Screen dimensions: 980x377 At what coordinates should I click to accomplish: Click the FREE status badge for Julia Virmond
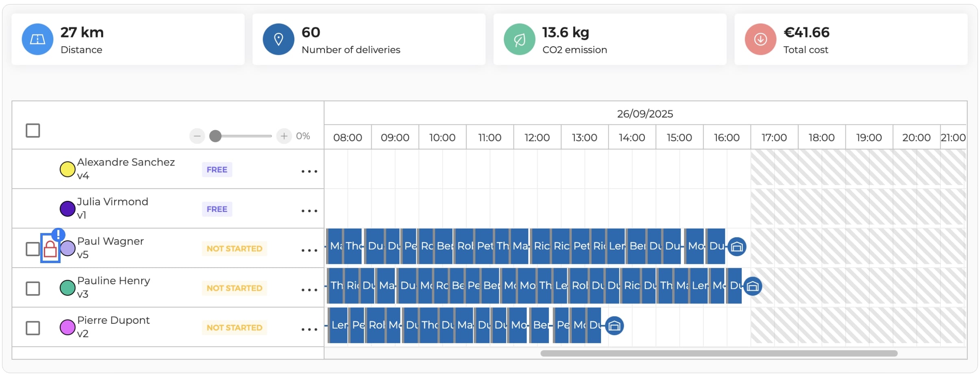pos(217,209)
